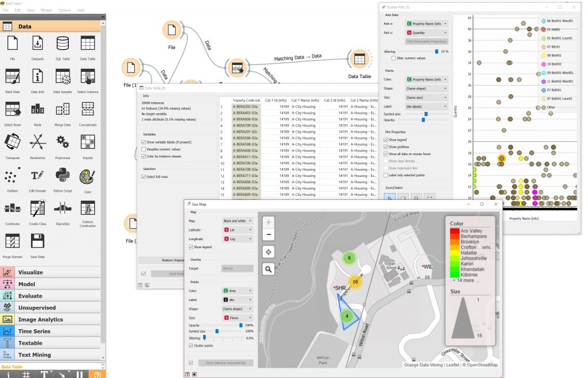
Task: Zoom in on the Geo Map
Action: click(268, 222)
